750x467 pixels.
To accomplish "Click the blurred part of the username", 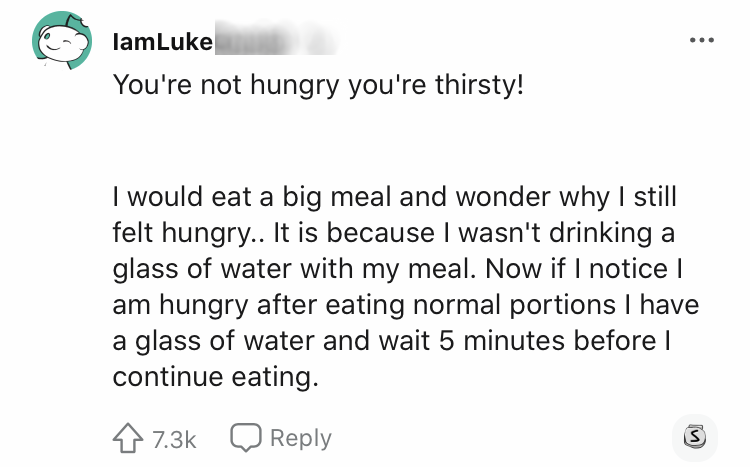I will point(270,42).
